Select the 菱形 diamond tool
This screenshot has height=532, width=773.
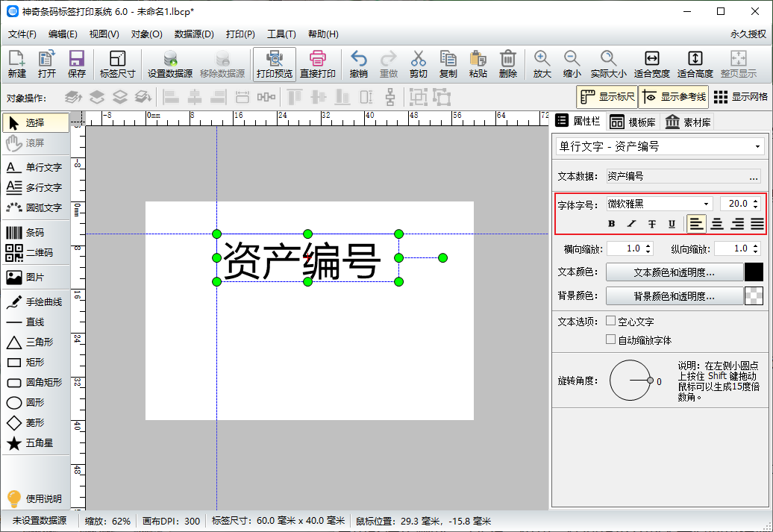[35, 422]
